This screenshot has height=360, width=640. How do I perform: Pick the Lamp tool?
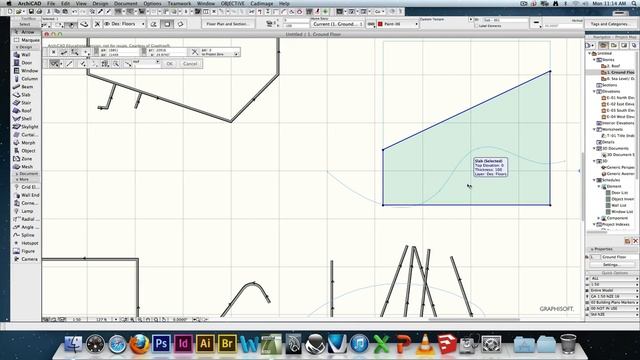click(26, 211)
